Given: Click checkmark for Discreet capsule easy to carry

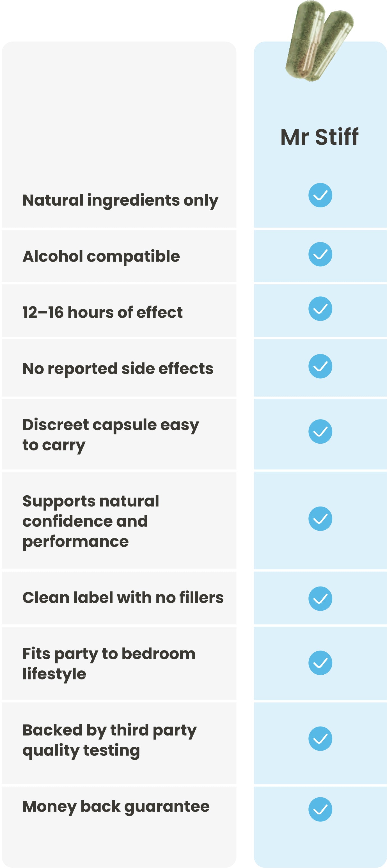Looking at the screenshot, I should 320,431.
